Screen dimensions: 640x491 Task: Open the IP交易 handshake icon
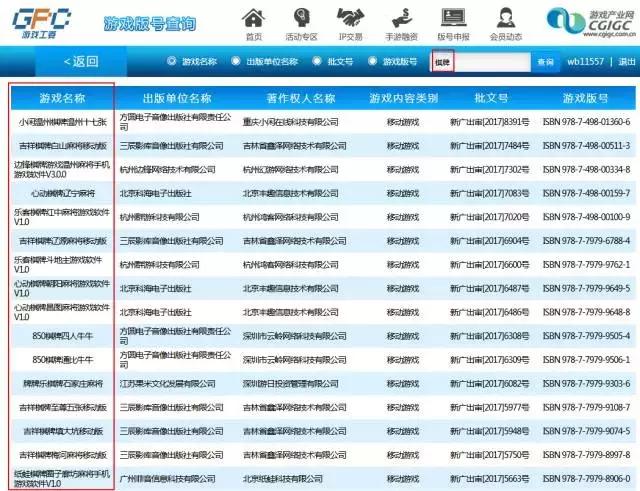(x=350, y=18)
